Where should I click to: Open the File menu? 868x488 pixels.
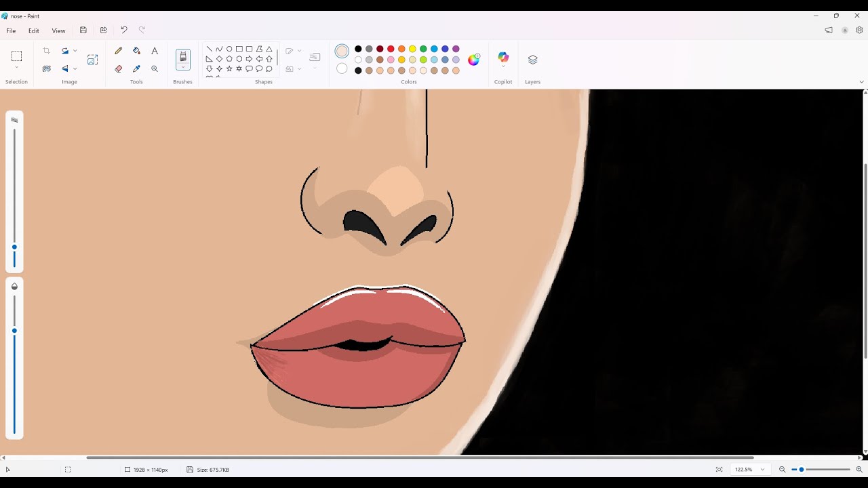pyautogui.click(x=11, y=30)
